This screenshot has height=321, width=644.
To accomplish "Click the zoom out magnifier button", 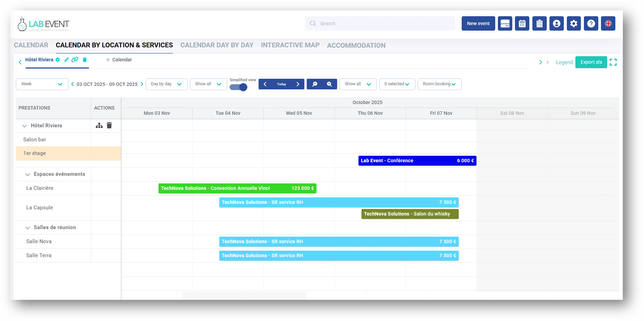I will (315, 84).
